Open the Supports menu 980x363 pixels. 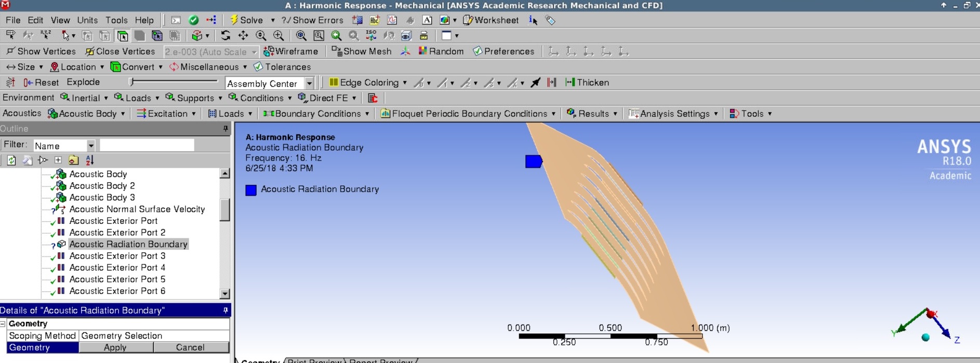tap(194, 98)
